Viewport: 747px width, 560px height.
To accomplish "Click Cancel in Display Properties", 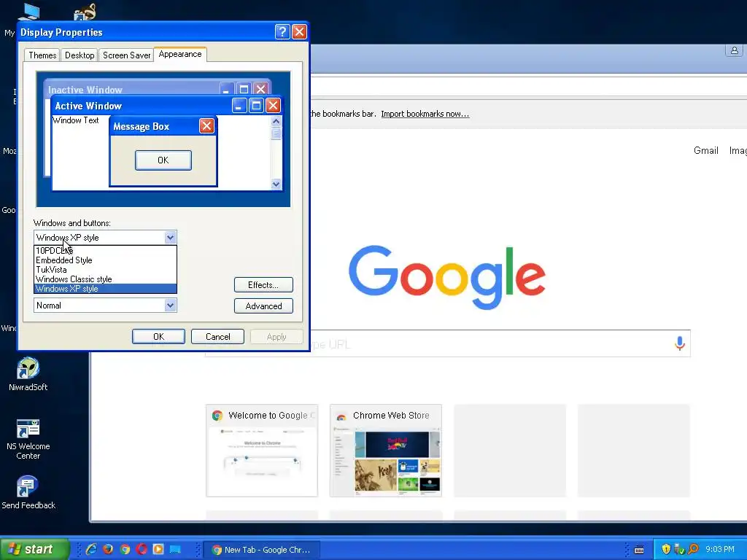I will [x=217, y=337].
